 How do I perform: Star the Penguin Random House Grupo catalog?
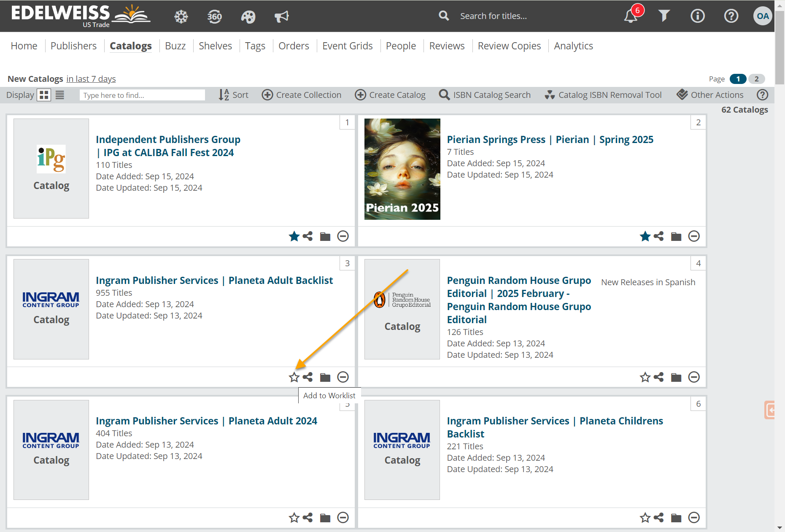pos(645,377)
